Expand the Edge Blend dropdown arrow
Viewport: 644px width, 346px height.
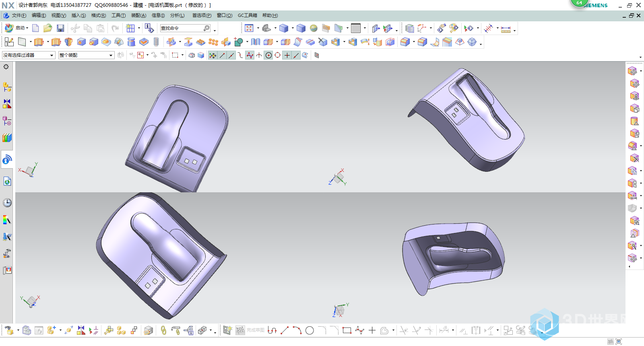(x=414, y=42)
